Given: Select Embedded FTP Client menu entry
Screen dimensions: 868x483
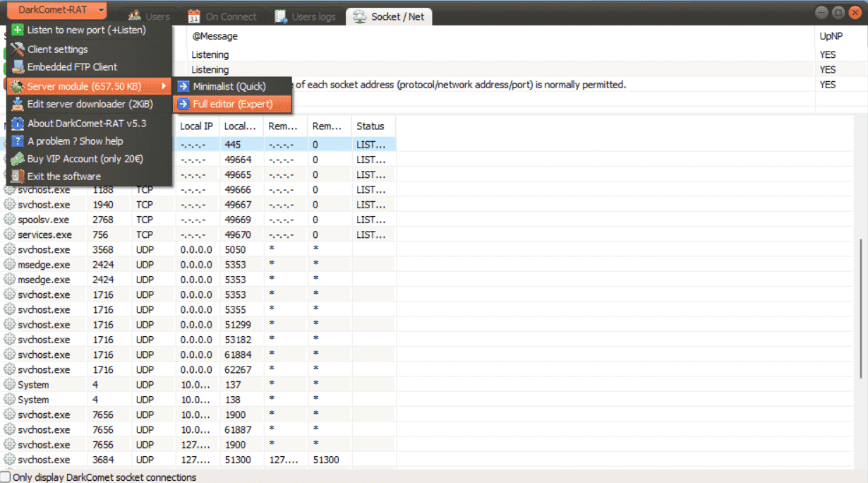Looking at the screenshot, I should (89, 67).
